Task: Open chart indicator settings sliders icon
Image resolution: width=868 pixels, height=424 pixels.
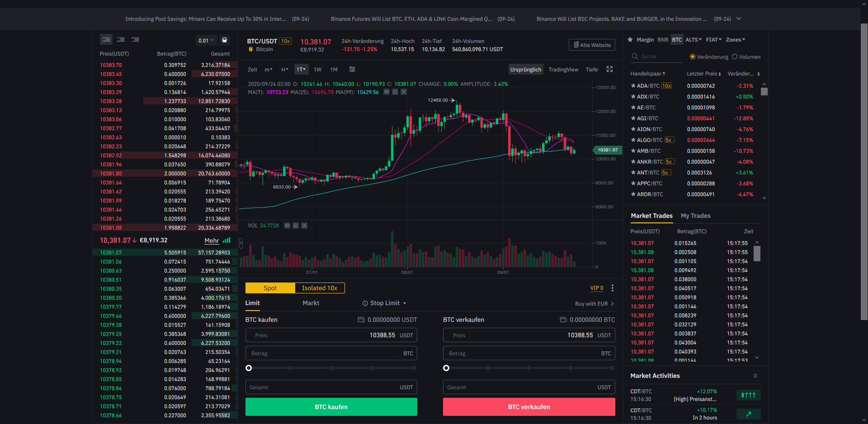Action: pyautogui.click(x=352, y=69)
